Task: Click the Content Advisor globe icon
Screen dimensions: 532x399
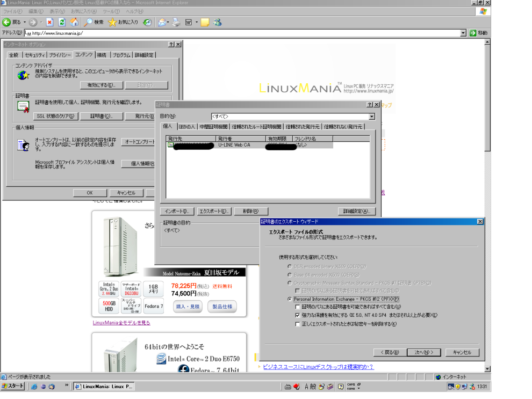Action: point(23,75)
